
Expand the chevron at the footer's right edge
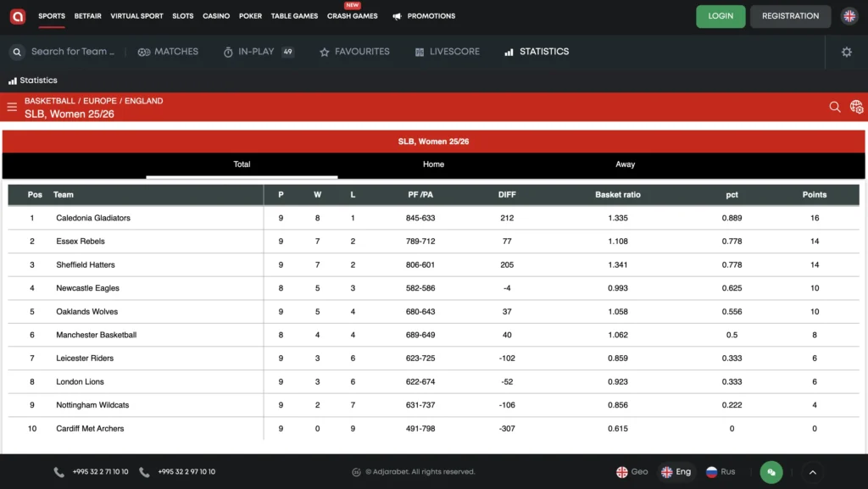point(812,471)
